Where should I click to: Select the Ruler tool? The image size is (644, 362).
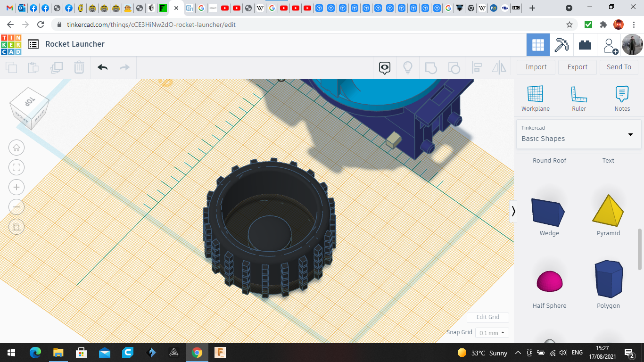(x=579, y=99)
